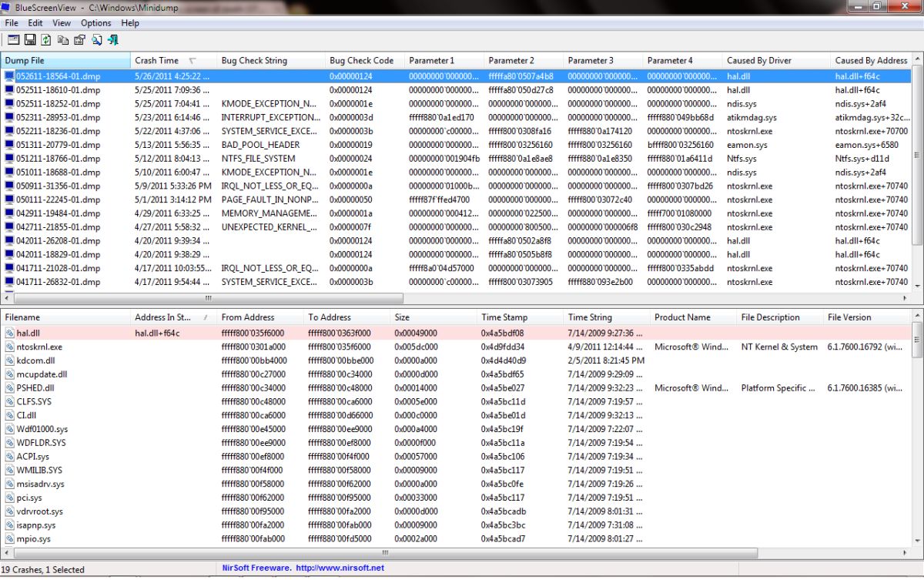924x580 pixels.
Task: Click the file icon of CLFS.SYS
Action: coord(9,402)
